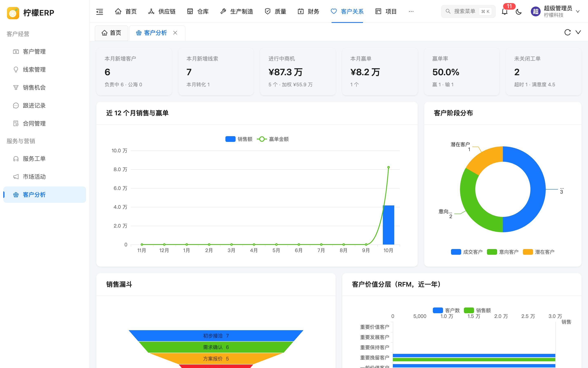
Task: Open 客户管理 in the sidebar
Action: [45, 52]
